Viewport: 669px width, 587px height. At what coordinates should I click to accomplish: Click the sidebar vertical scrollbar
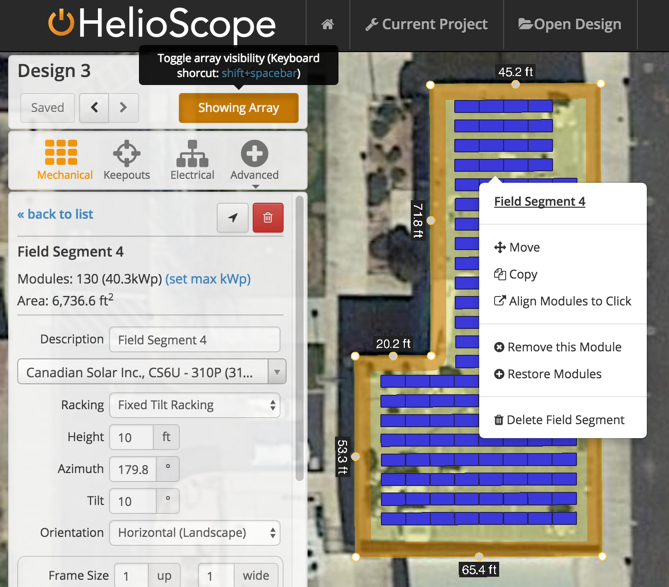pyautogui.click(x=300, y=338)
